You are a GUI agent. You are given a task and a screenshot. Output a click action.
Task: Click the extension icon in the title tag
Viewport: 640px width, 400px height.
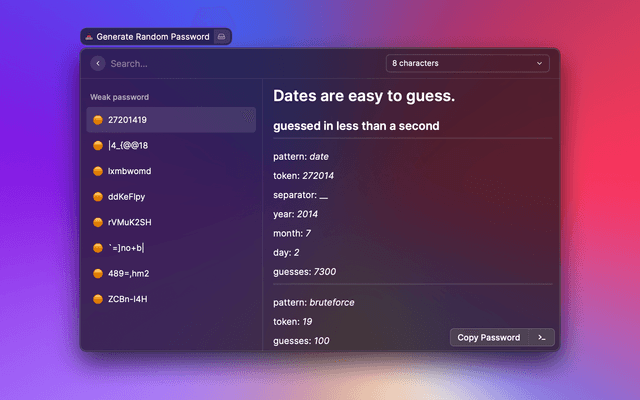pyautogui.click(x=88, y=36)
